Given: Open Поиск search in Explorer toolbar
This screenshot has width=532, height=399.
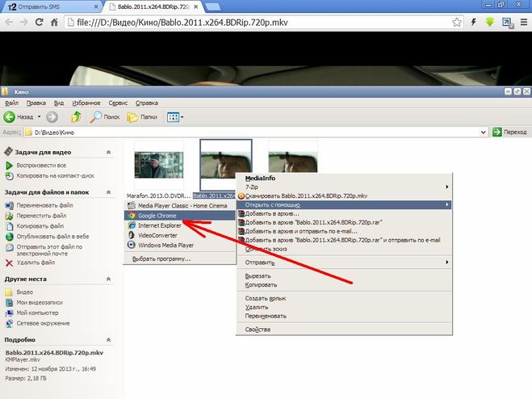Looking at the screenshot, I should [x=104, y=117].
